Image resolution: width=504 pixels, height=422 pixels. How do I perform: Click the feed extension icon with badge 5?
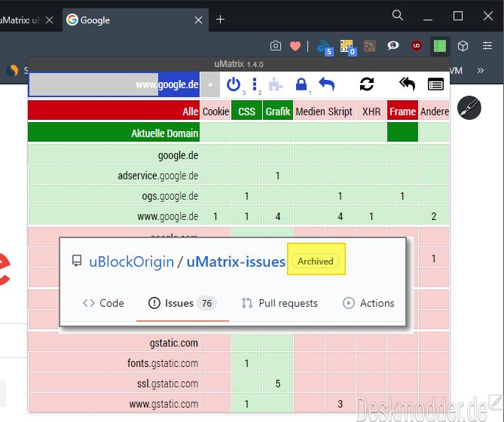point(325,47)
